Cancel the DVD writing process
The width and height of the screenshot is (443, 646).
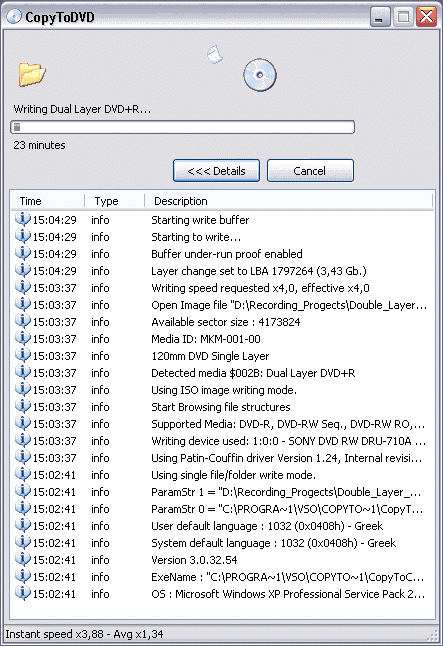pos(310,171)
